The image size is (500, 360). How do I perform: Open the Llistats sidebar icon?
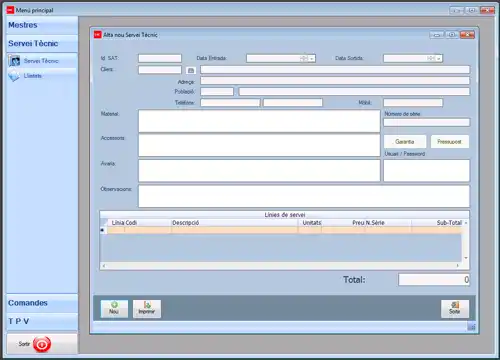click(14, 76)
